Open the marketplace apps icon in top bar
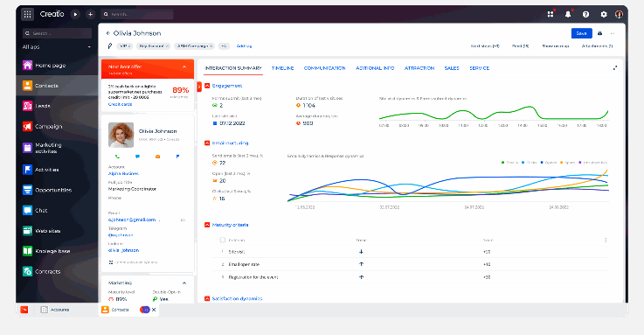Image resolution: width=644 pixels, height=335 pixels. click(551, 14)
